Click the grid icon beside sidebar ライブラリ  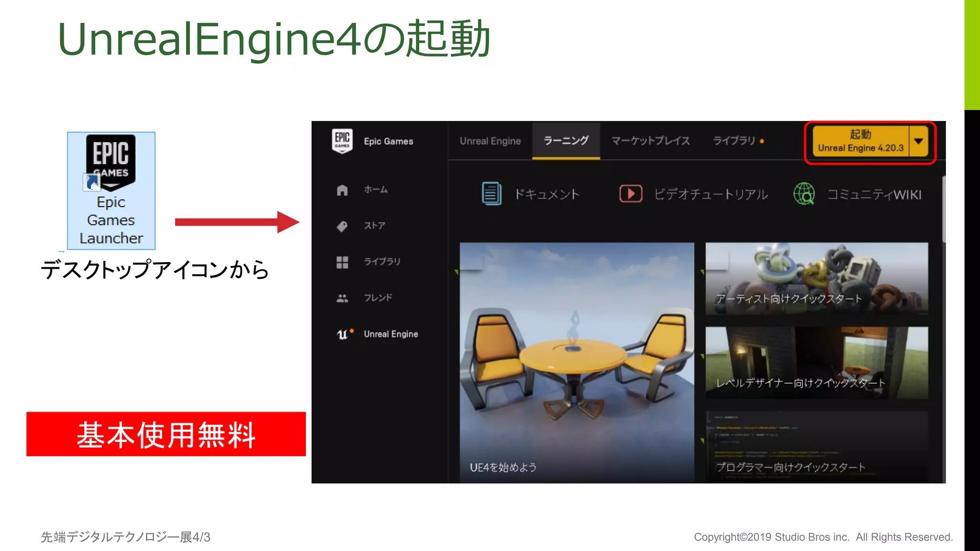pyautogui.click(x=342, y=262)
